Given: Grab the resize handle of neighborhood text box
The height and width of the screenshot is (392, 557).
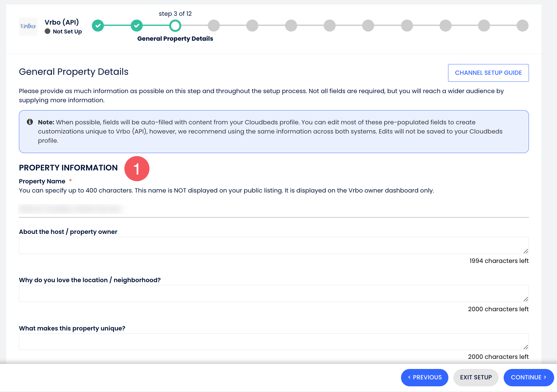Looking at the screenshot, I should click(x=526, y=299).
